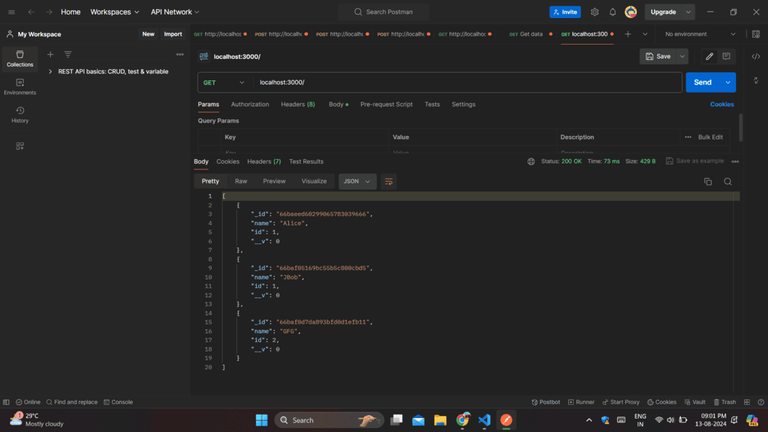This screenshot has width=768, height=432.
Task: Expand REST API basics collection
Action: coord(50,72)
